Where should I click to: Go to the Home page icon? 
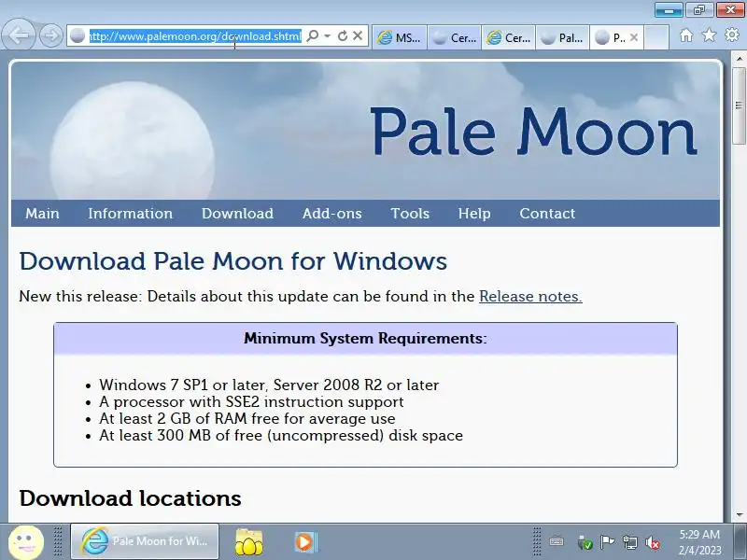pyautogui.click(x=686, y=35)
